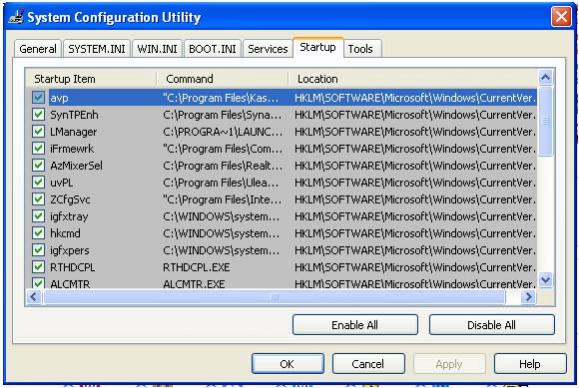
Task: Uncheck the uvPL startup checkbox
Action: pos(38,182)
